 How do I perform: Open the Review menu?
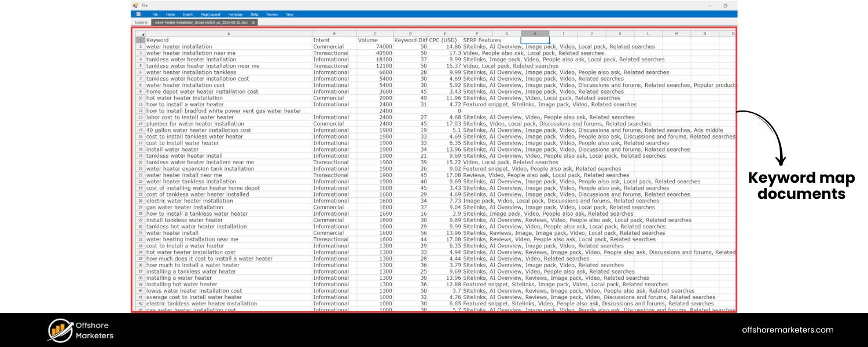(x=273, y=14)
